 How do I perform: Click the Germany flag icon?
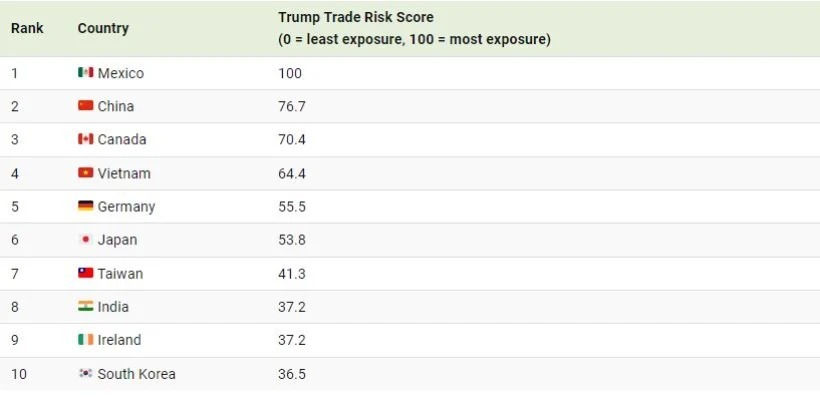click(x=86, y=206)
